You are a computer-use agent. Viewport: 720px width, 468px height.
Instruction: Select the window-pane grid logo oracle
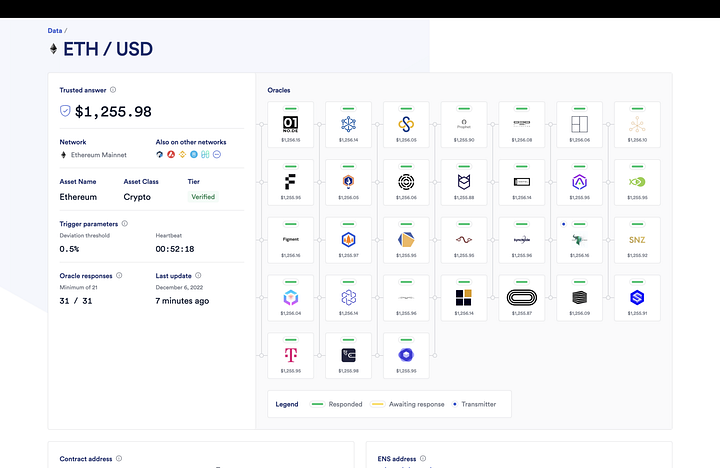579,124
